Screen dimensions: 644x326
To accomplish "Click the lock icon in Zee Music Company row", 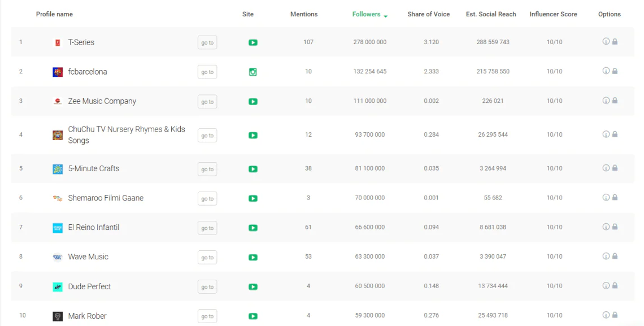I will [x=615, y=101].
